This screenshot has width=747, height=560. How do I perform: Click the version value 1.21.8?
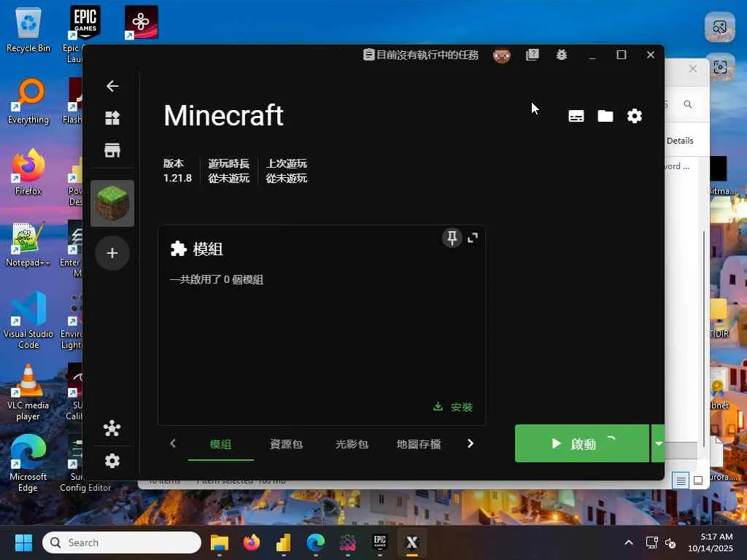[177, 178]
